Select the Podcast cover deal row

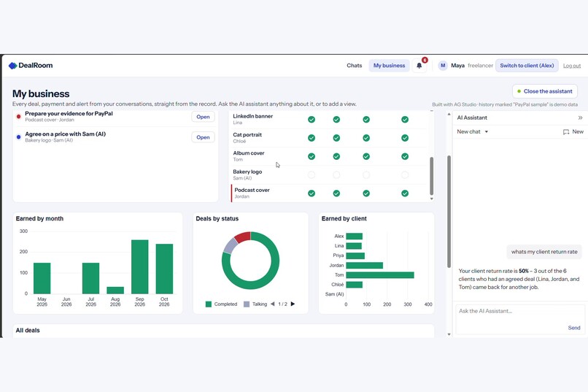point(330,193)
